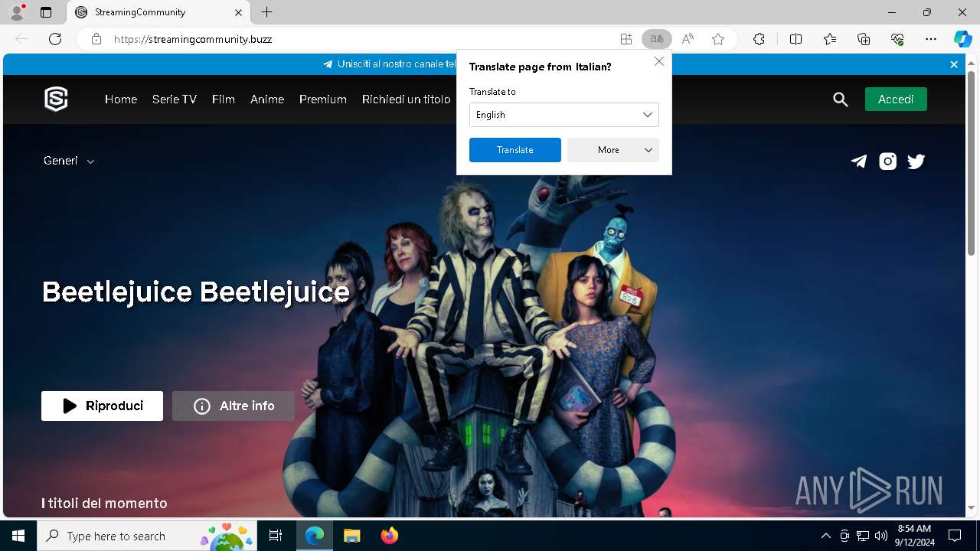Viewport: 980px width, 551px height.
Task: Click the green Accedi button
Action: click(896, 99)
